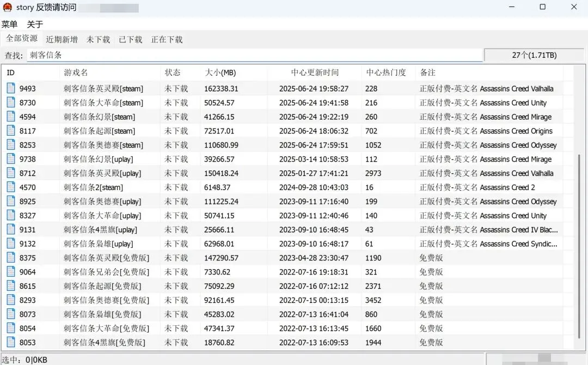Select game 刺客信条幻景[uplay]
Screen dimensions: 588x365
click(x=98, y=159)
